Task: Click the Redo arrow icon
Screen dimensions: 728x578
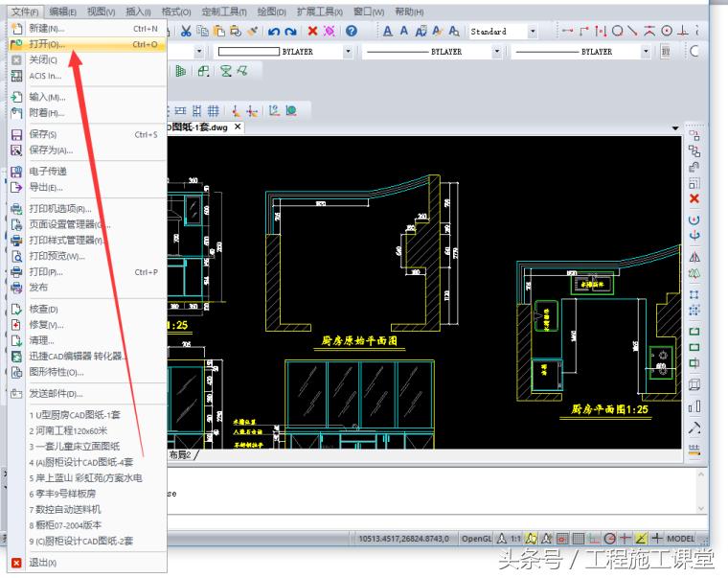Action: tap(290, 32)
